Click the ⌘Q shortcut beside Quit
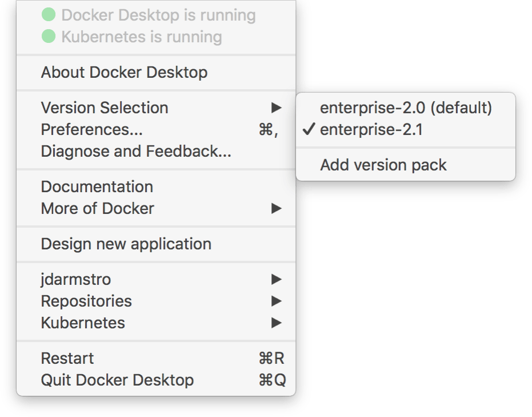This screenshot has width=532, height=417. (273, 380)
